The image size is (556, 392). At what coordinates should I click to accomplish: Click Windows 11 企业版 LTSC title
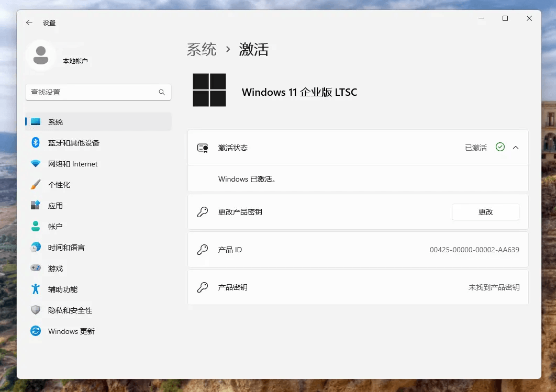[x=299, y=92]
